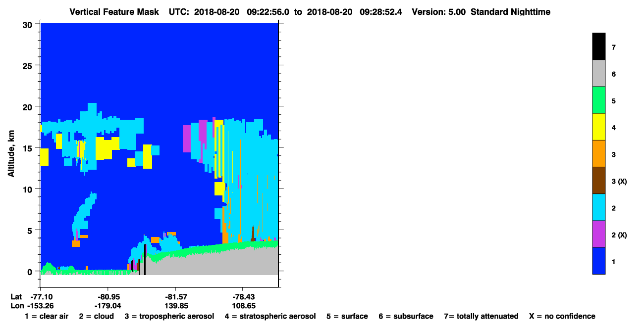The height and width of the screenshot is (330, 644).
Task: Click the 30 tick label on altitude axis
Action: tap(29, 24)
